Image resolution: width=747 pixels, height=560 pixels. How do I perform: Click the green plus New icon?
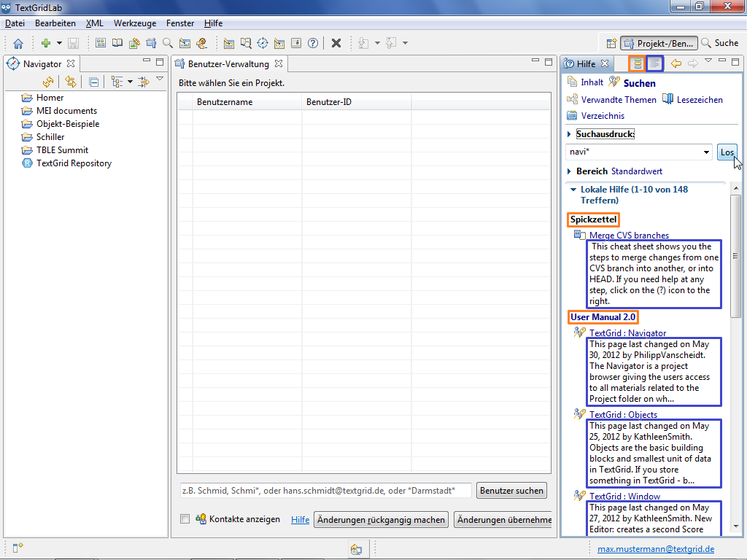tap(45, 43)
